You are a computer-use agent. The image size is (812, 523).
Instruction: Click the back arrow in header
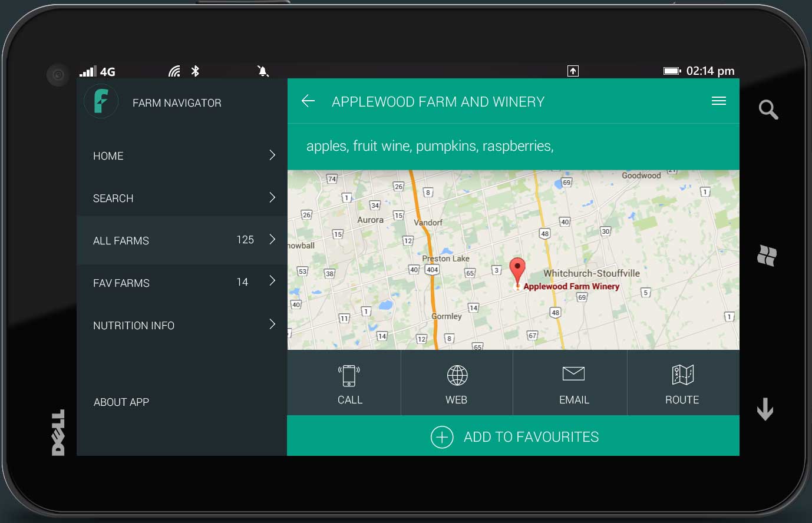tap(308, 101)
